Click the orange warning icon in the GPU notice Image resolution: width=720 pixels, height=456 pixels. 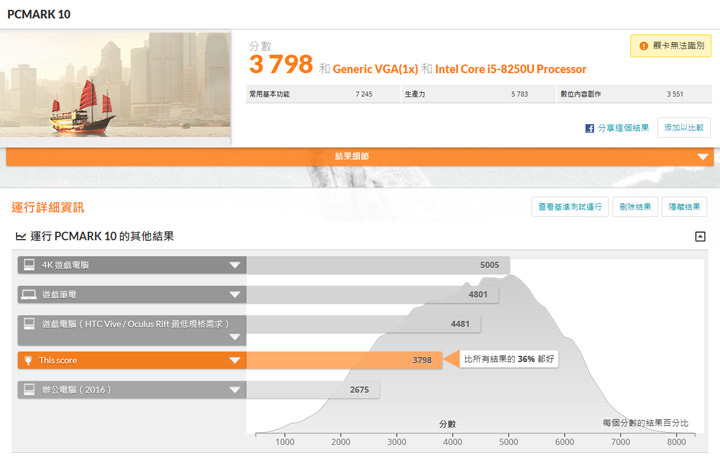point(642,46)
